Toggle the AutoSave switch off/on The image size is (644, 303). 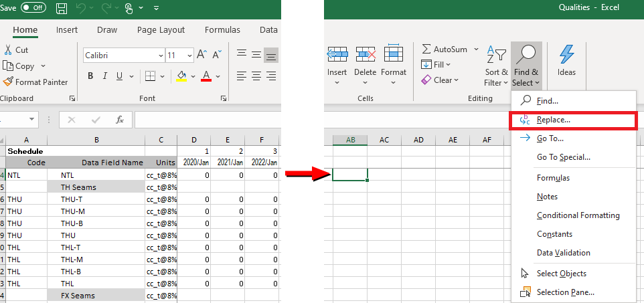pyautogui.click(x=33, y=7)
